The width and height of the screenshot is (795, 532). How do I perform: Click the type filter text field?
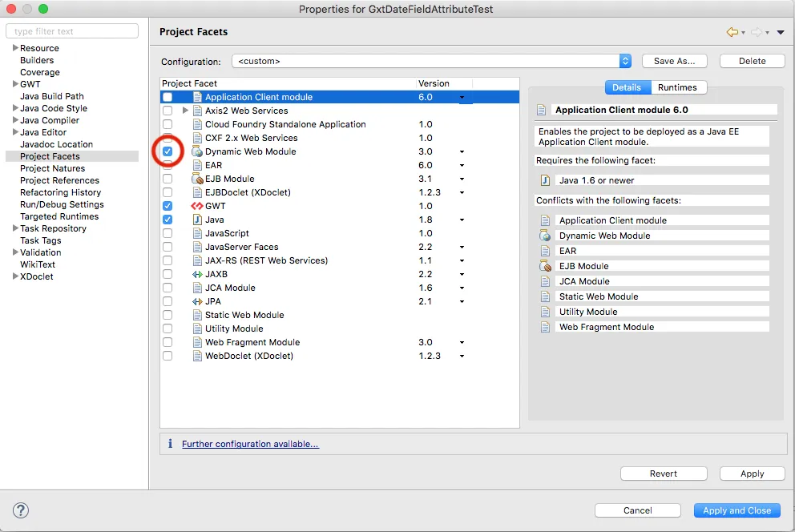coord(72,31)
